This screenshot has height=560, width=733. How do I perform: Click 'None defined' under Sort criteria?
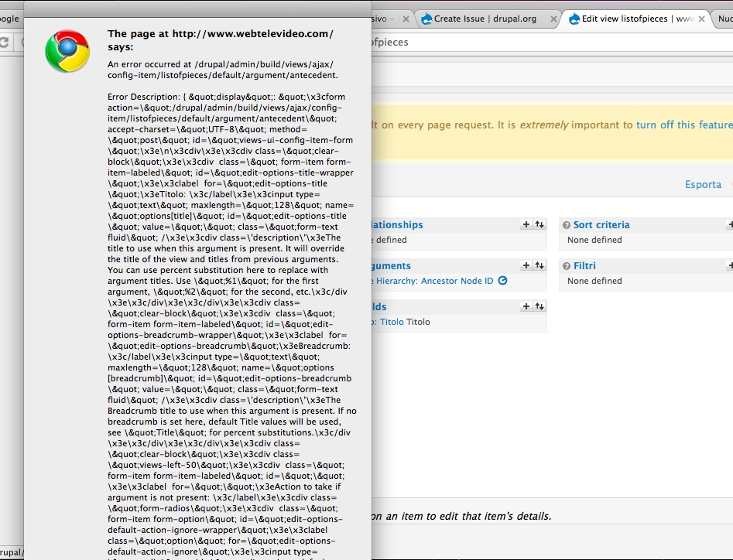tap(594, 240)
